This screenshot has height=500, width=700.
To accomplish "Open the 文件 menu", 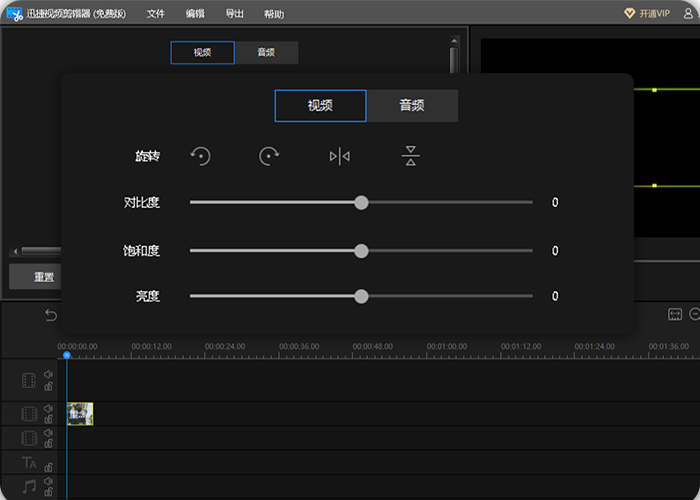I will click(155, 14).
